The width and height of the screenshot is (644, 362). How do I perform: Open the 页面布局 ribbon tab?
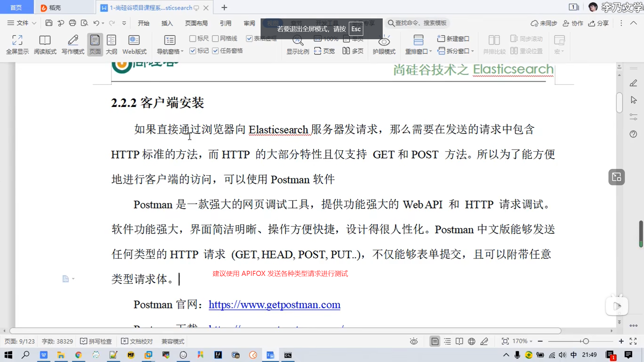pos(196,23)
